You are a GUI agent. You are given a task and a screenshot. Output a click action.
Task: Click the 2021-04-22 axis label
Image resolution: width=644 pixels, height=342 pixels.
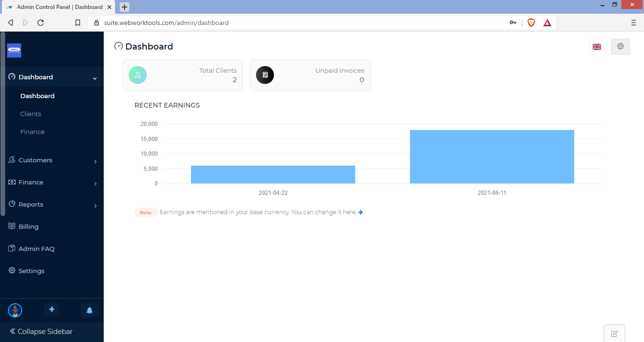(273, 193)
